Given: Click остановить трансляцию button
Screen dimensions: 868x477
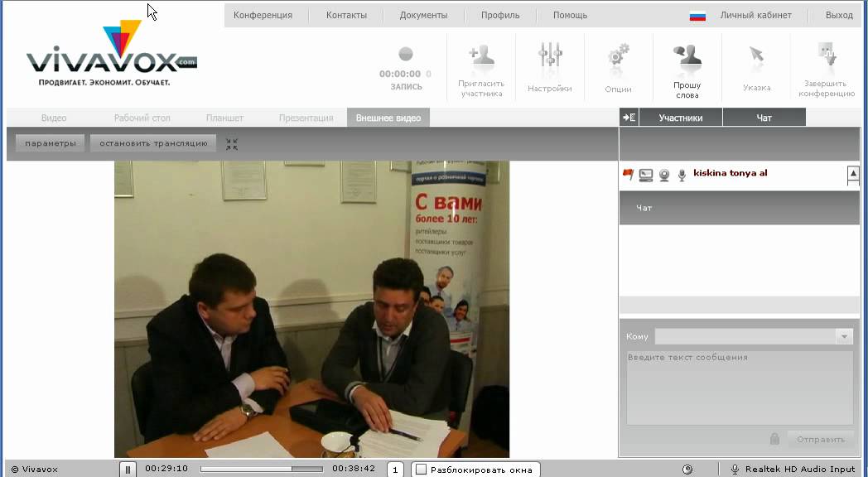Looking at the screenshot, I should pyautogui.click(x=153, y=143).
